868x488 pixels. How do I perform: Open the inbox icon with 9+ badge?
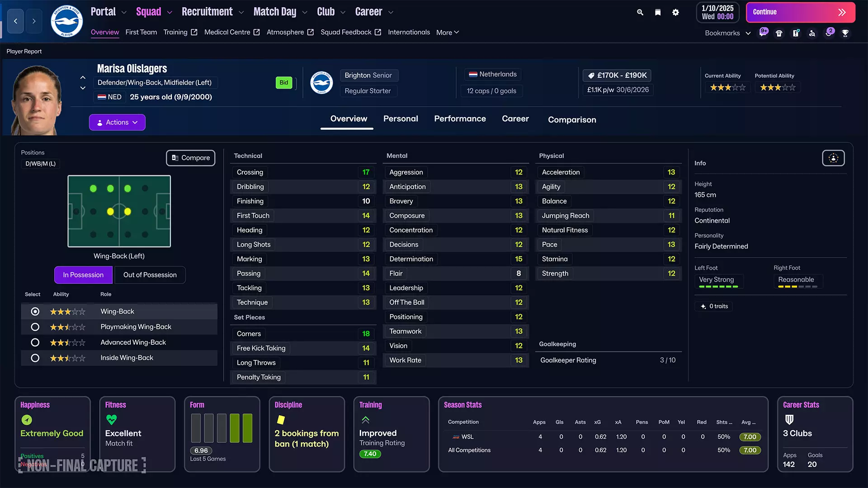(763, 33)
